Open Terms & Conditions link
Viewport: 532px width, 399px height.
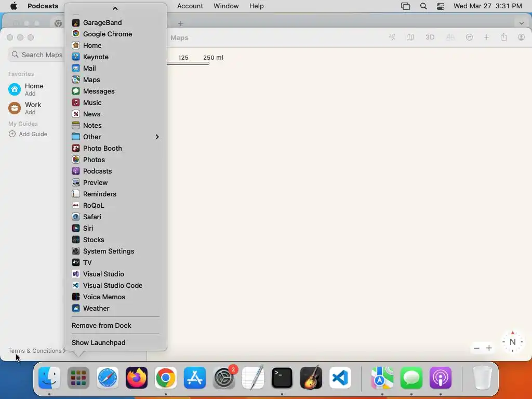(x=37, y=351)
